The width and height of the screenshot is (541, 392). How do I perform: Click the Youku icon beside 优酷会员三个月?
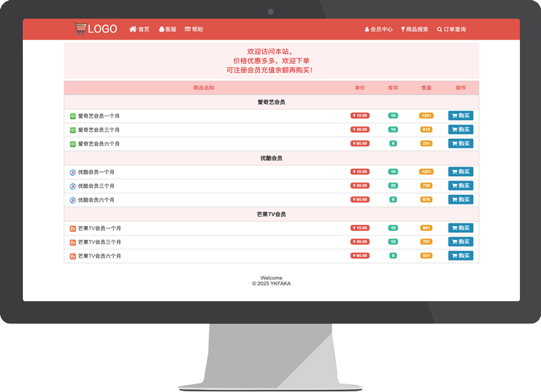pos(73,186)
